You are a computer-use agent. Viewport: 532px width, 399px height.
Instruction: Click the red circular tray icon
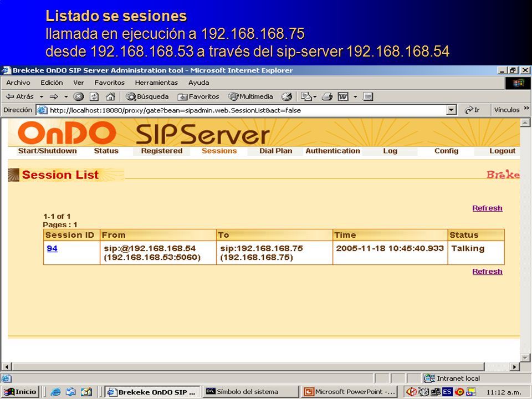point(459,392)
